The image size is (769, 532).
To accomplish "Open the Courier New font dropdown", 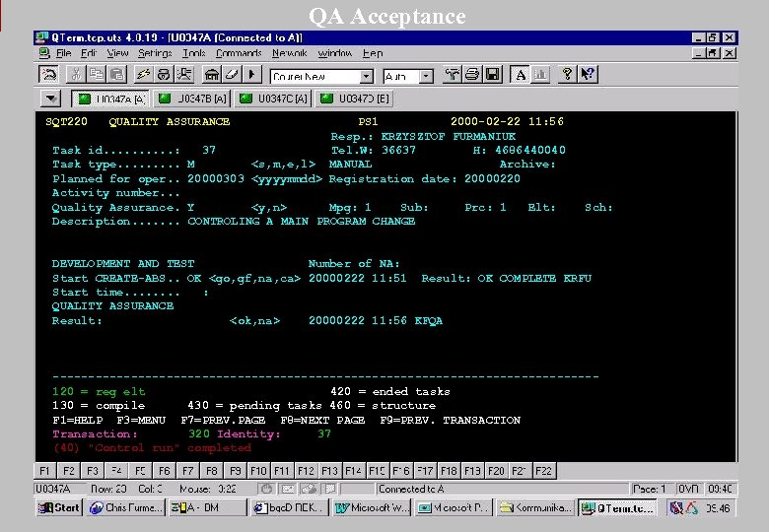I will pyautogui.click(x=366, y=77).
